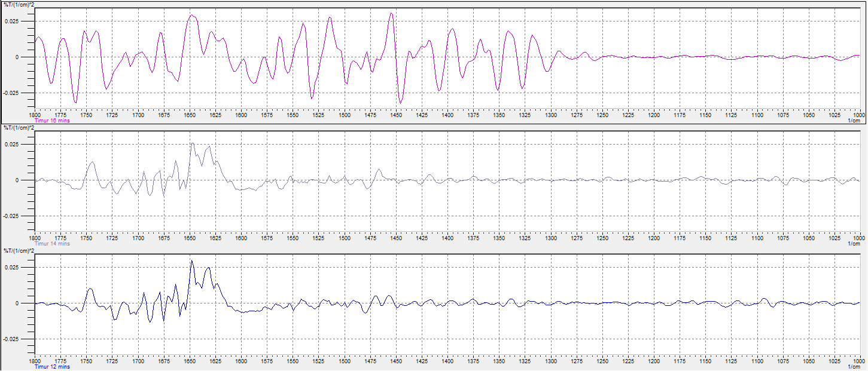Click the 1800 tick label under middle spectrum

coord(35,238)
